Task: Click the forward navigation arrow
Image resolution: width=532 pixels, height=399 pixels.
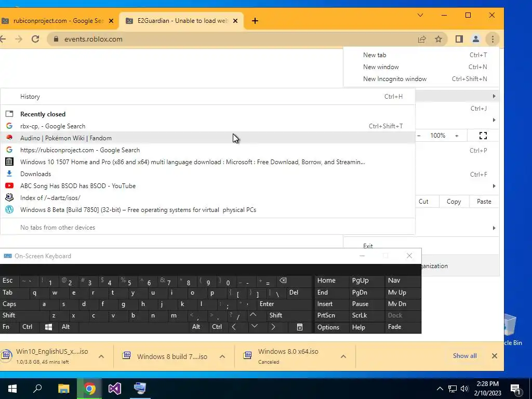Action: [x=19, y=39]
